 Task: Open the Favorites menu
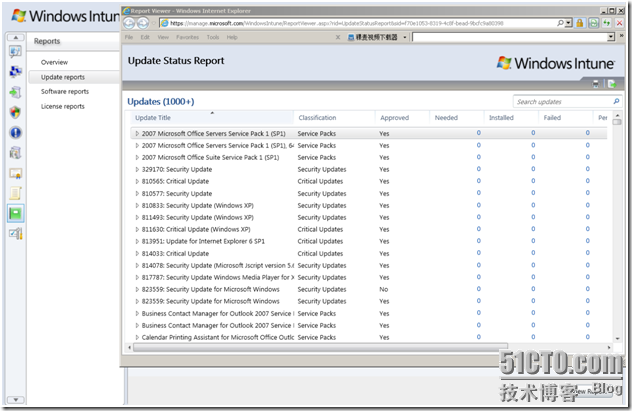pyautogui.click(x=187, y=37)
